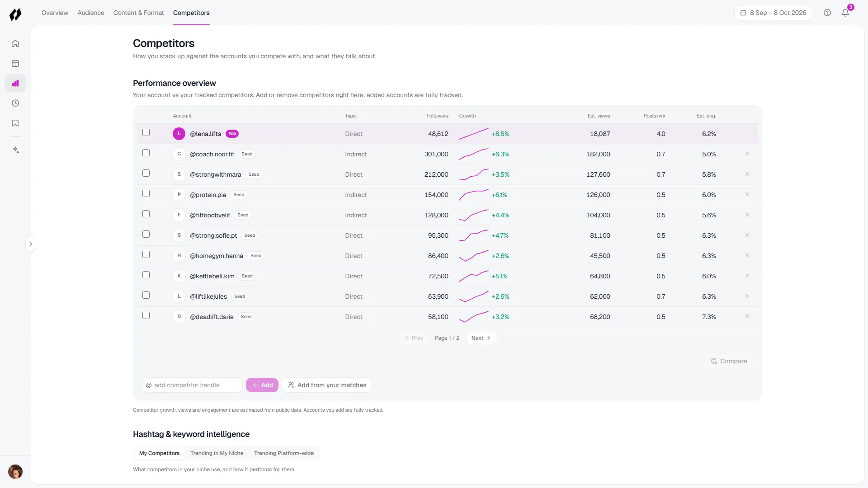Click the Growth column header
Viewport: 868px width, 488px height.
(x=467, y=116)
